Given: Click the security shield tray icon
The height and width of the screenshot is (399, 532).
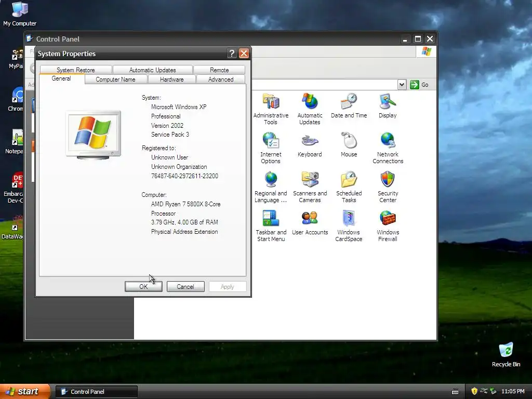Looking at the screenshot, I should (x=474, y=391).
